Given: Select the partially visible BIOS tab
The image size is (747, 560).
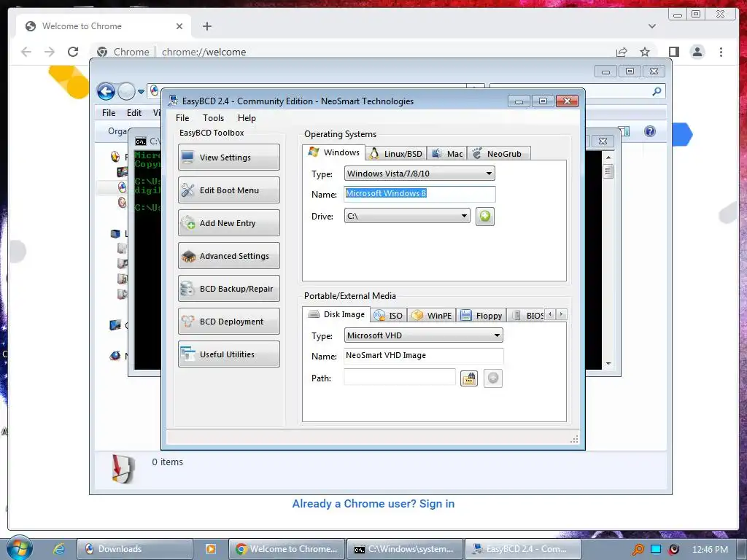Looking at the screenshot, I should pyautogui.click(x=527, y=315).
